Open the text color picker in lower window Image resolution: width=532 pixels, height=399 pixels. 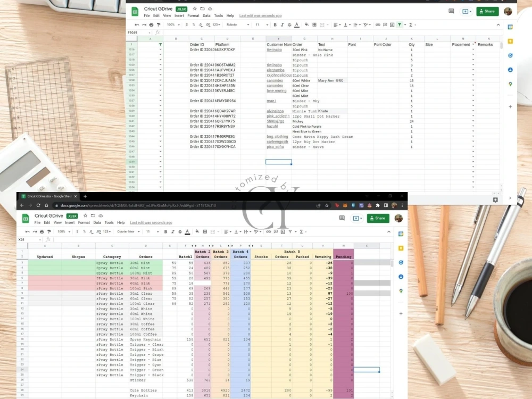coord(187,232)
